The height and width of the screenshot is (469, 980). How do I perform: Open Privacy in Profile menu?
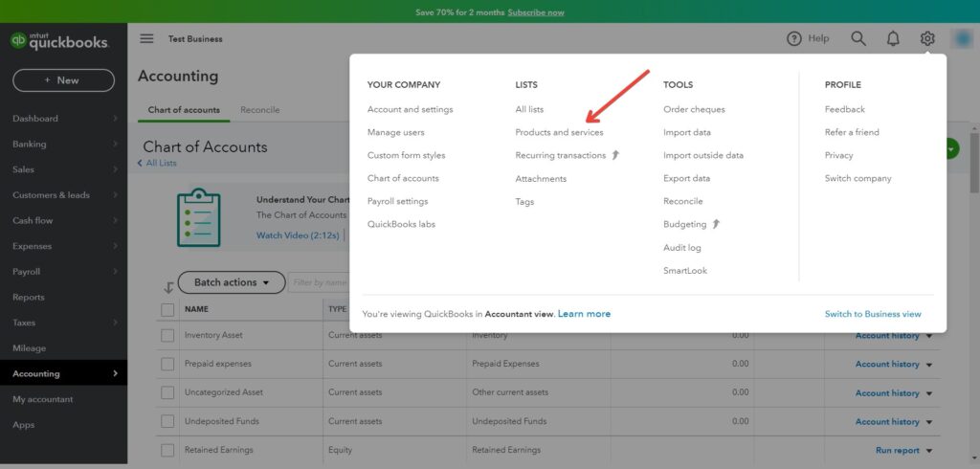[838, 155]
